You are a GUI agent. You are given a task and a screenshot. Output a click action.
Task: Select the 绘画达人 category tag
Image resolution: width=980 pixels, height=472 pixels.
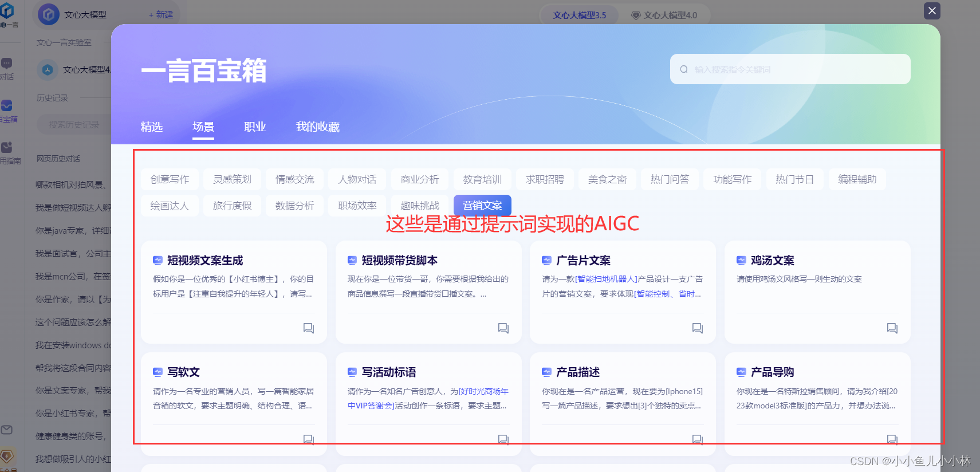170,206
